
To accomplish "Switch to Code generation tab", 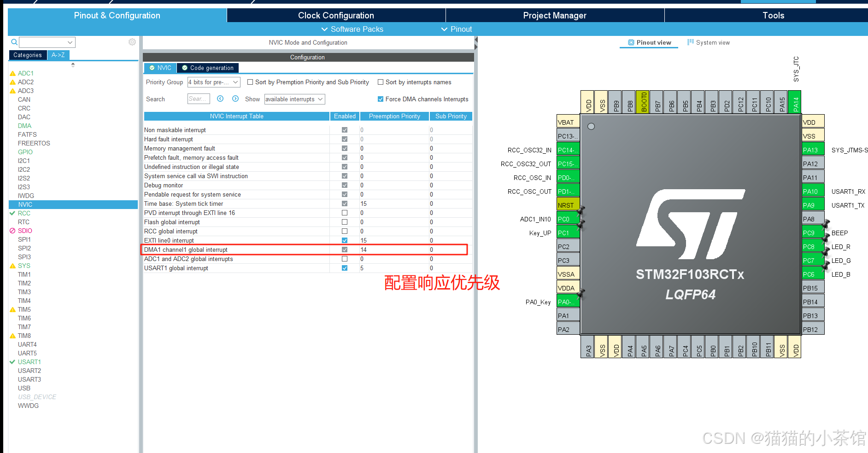I will point(208,68).
